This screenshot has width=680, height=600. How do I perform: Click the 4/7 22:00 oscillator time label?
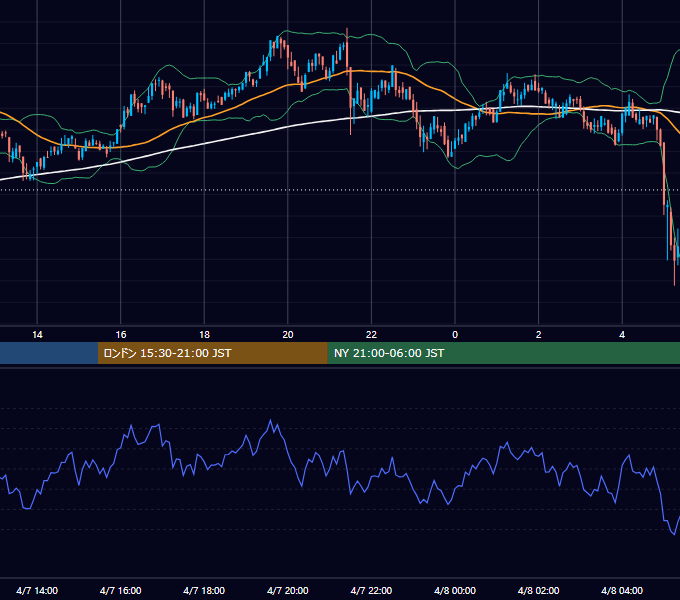coord(371,590)
